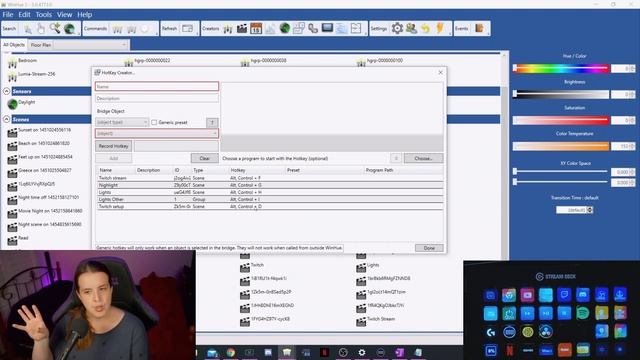Switch to the Floor Plan tab
The width and height of the screenshot is (640, 360).
point(41,45)
